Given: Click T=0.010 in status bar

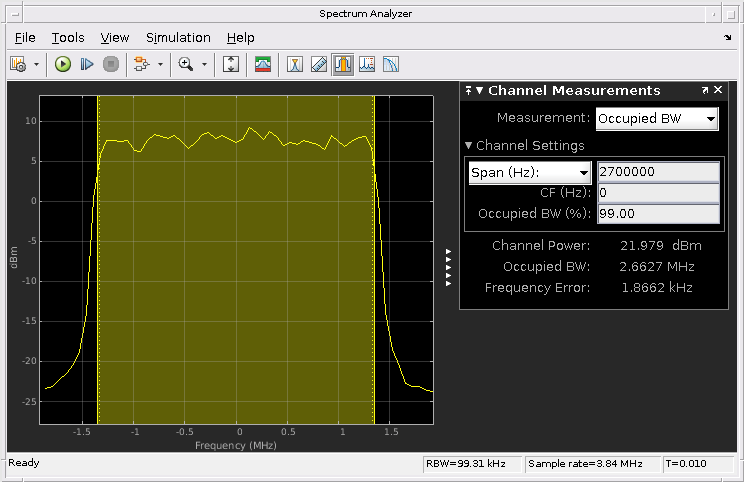Looking at the screenshot, I should point(686,464).
